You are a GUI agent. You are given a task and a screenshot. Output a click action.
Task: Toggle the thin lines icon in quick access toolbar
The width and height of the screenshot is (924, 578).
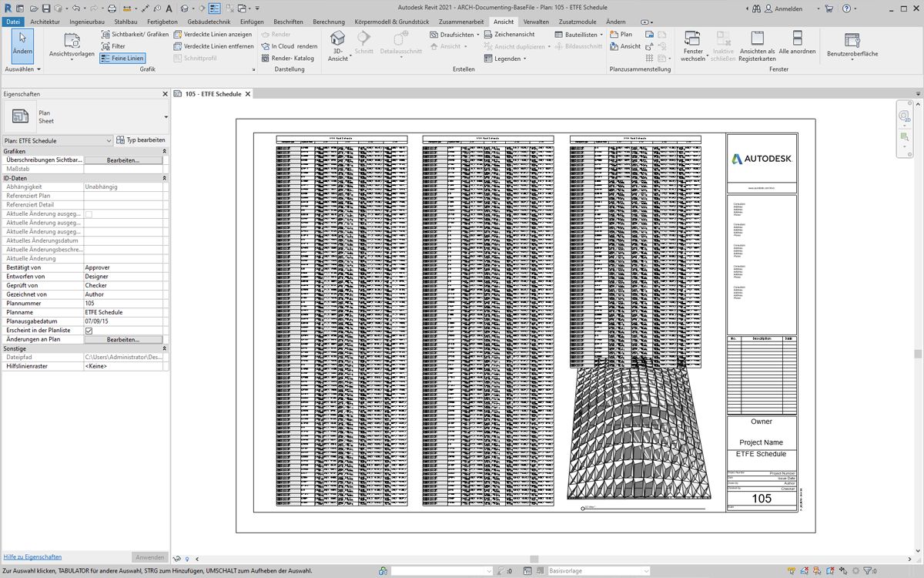(214, 8)
